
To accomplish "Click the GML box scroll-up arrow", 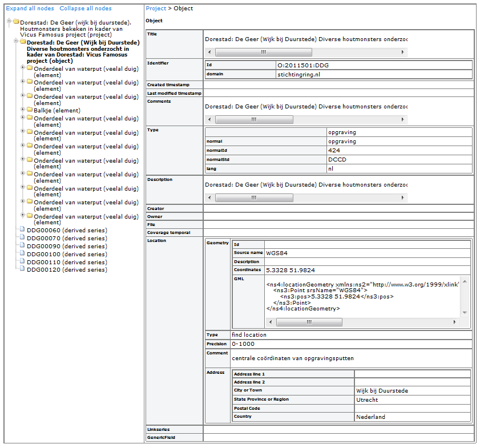I will point(465,281).
